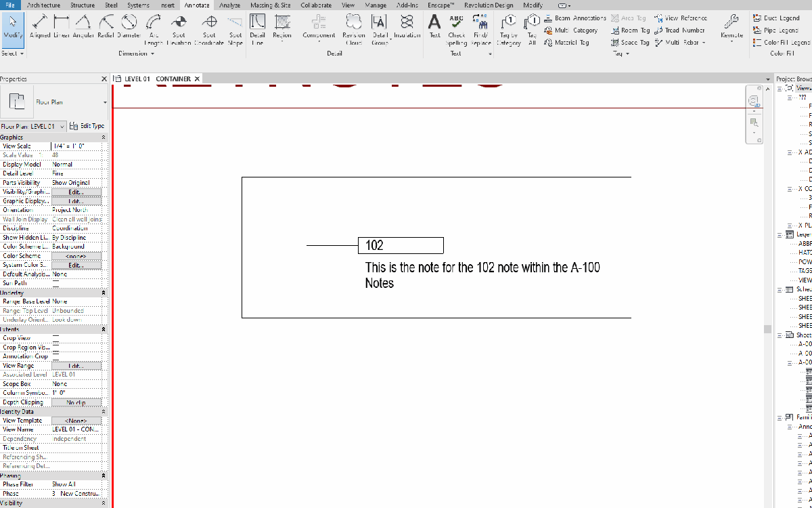Select the 102 keynote tag in drawing
Screen dimensions: 812x508
(401, 245)
